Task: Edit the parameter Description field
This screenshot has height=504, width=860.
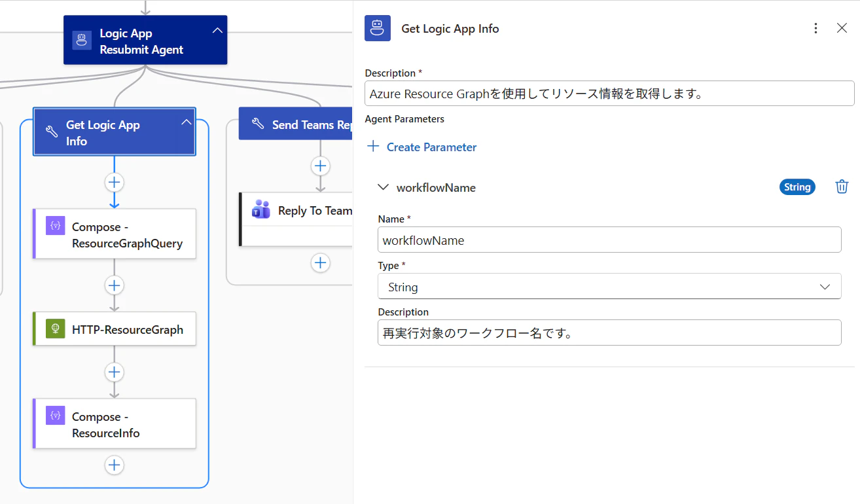Action: point(609,333)
